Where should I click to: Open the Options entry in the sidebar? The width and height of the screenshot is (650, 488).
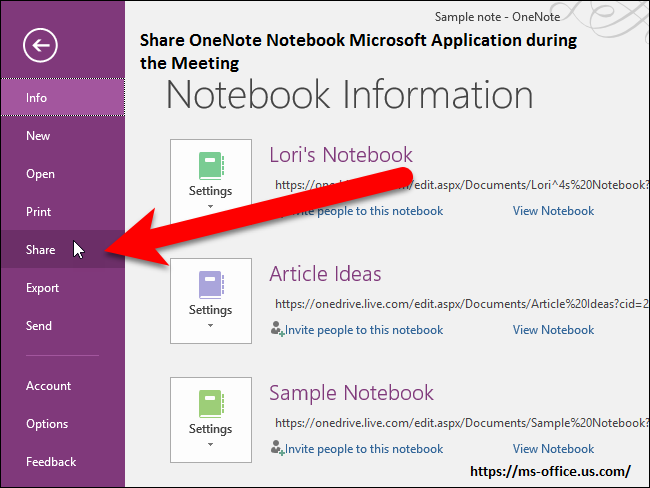click(x=63, y=424)
